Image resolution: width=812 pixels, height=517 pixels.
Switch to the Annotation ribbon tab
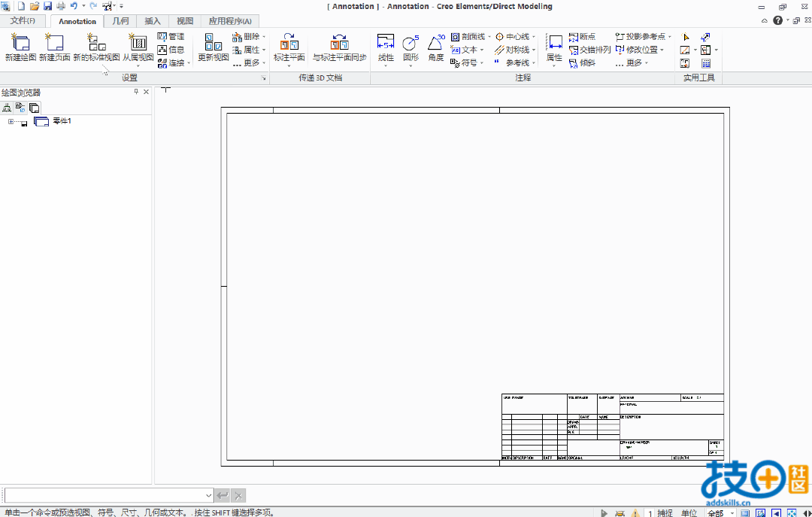click(77, 21)
